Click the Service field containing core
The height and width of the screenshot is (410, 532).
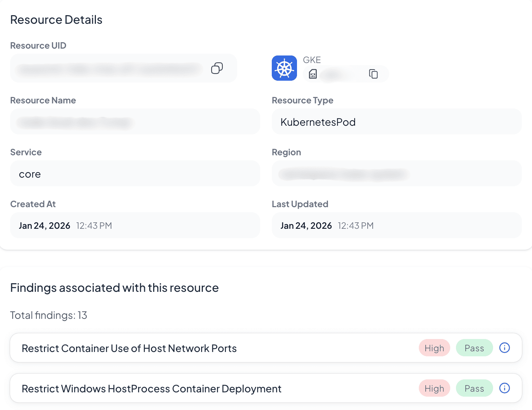tap(135, 174)
